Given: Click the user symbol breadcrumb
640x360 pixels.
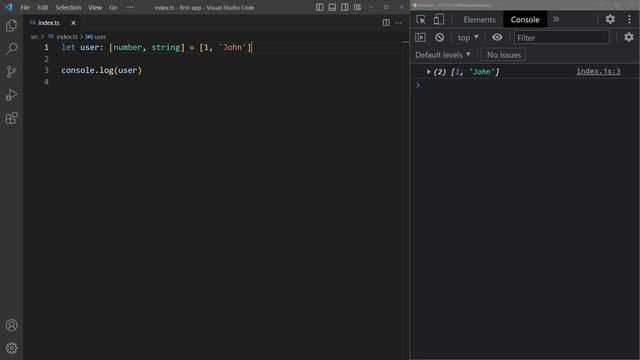Looking at the screenshot, I should pos(96,37).
